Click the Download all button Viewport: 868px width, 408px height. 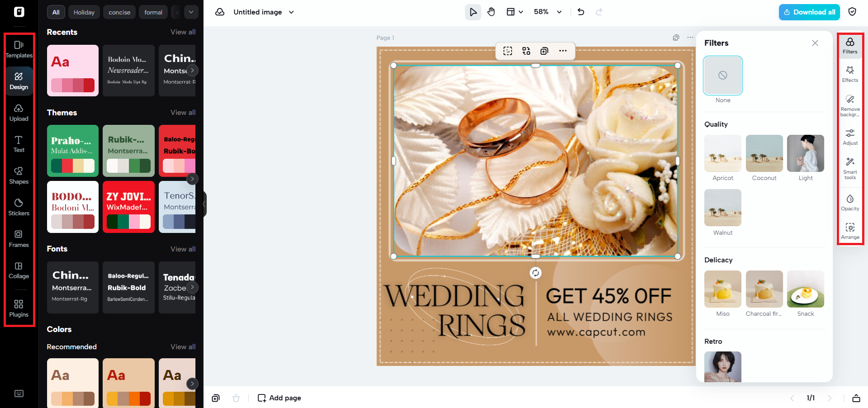(809, 12)
